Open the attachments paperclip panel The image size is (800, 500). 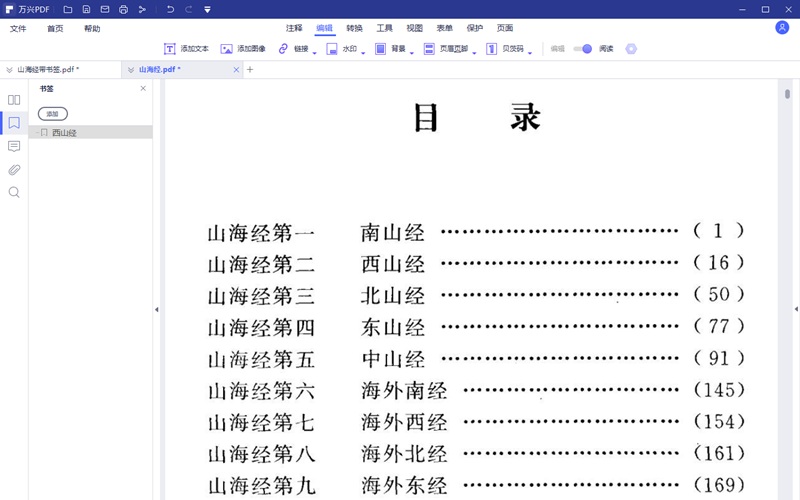coord(14,169)
